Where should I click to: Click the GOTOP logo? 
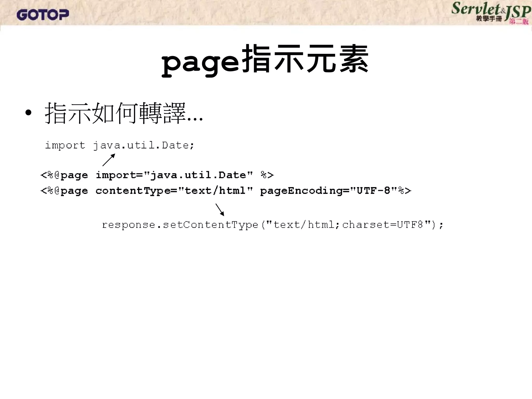point(43,15)
